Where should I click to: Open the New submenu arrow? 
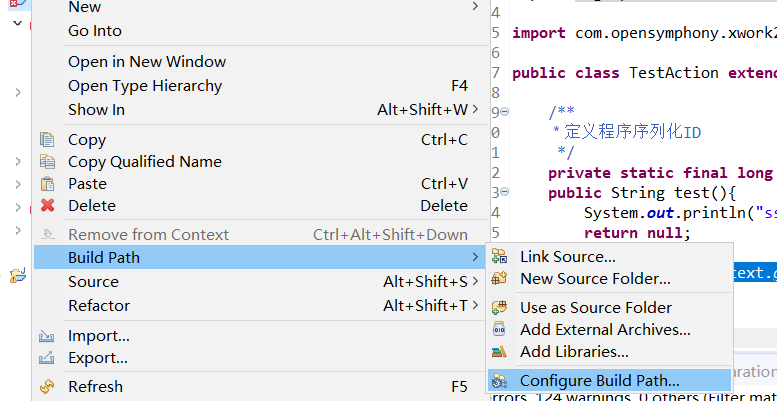coord(475,6)
